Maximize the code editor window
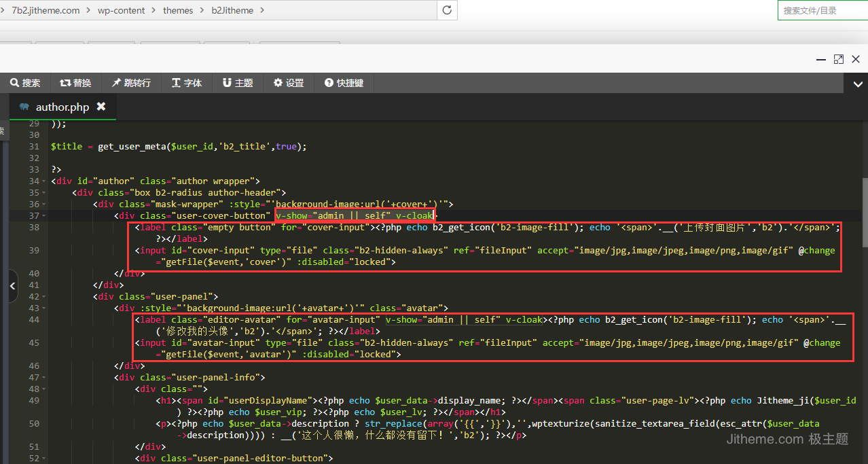The image size is (868, 464). point(839,60)
